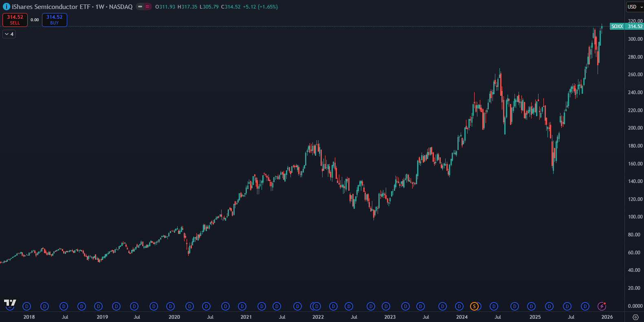644x322 pixels.
Task: Click the dividend marker just left of the lightning icon
Action: tap(585, 306)
